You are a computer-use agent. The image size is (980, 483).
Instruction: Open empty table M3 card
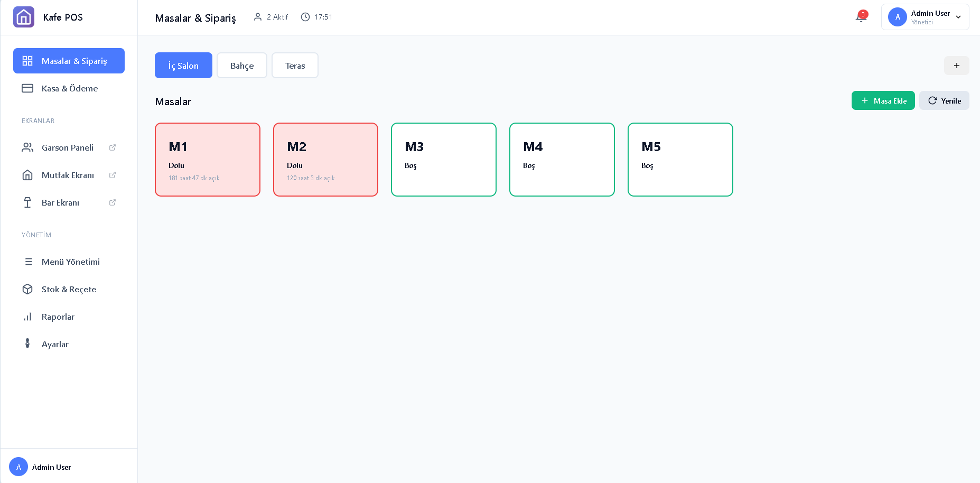click(444, 160)
